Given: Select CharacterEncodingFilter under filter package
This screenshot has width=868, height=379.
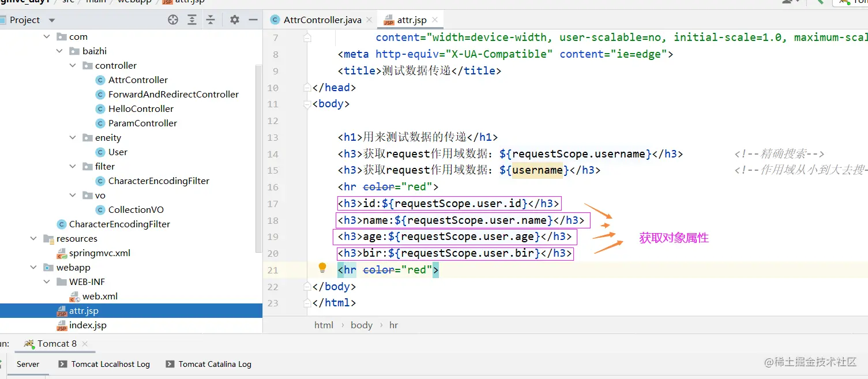Looking at the screenshot, I should [x=159, y=181].
